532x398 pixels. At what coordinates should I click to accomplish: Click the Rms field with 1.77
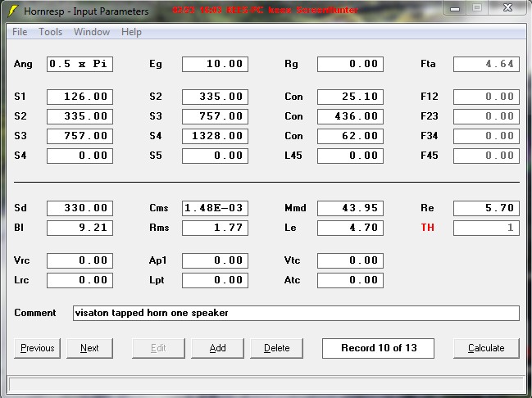tap(215, 228)
